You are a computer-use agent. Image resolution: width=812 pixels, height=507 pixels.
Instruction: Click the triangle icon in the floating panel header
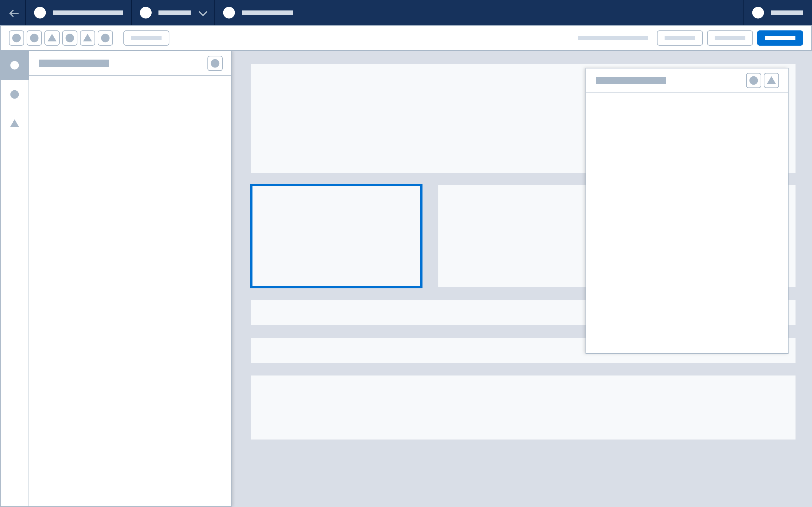pos(771,80)
